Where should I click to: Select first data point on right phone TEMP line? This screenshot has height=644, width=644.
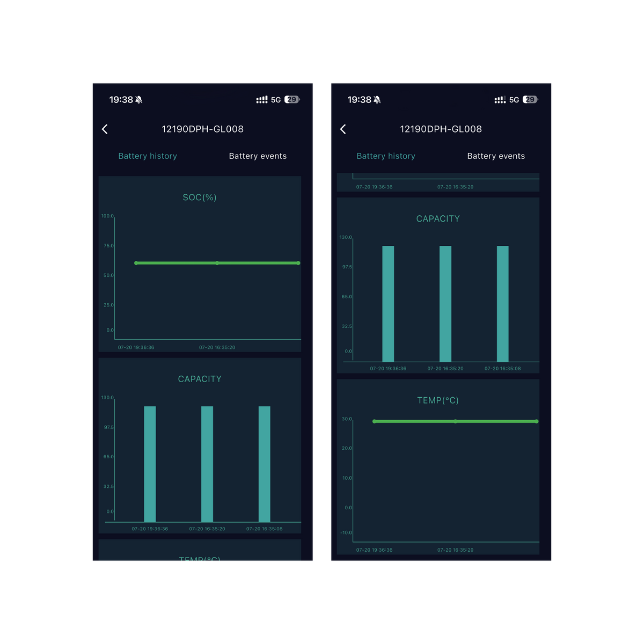374,421
